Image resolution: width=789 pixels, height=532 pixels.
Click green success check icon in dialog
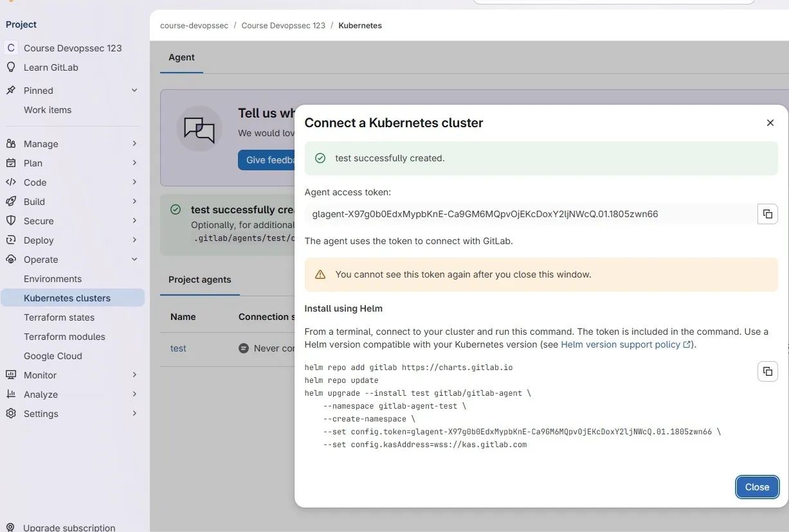pos(320,158)
